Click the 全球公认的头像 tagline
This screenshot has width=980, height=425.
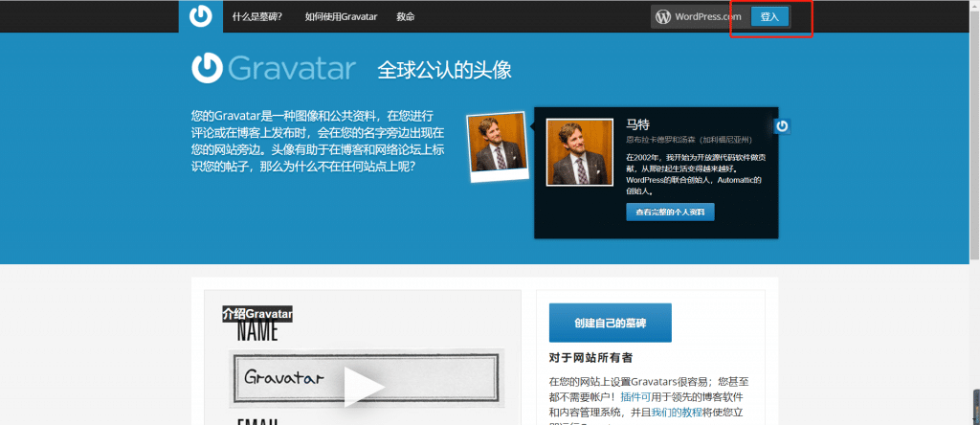pyautogui.click(x=444, y=70)
